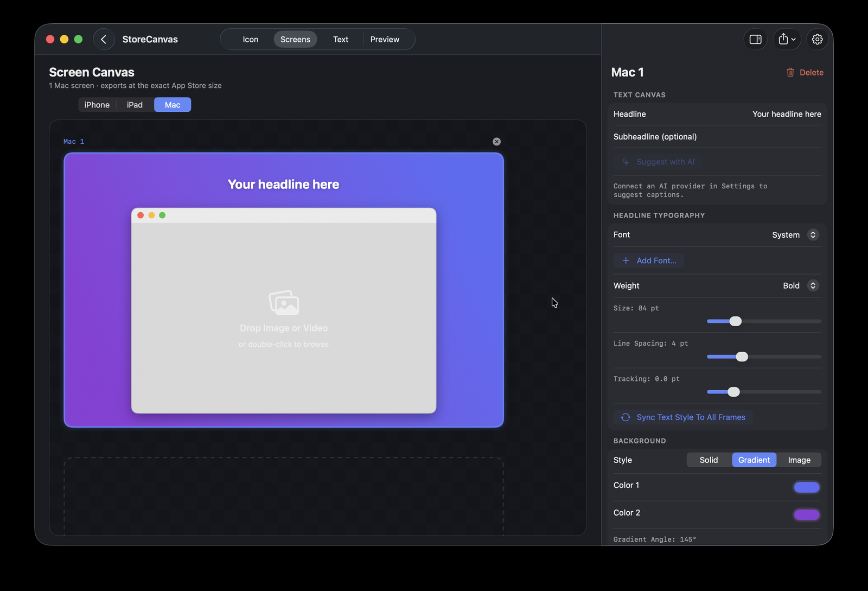This screenshot has height=591, width=868.
Task: Select the Mac device segment
Action: click(x=173, y=105)
